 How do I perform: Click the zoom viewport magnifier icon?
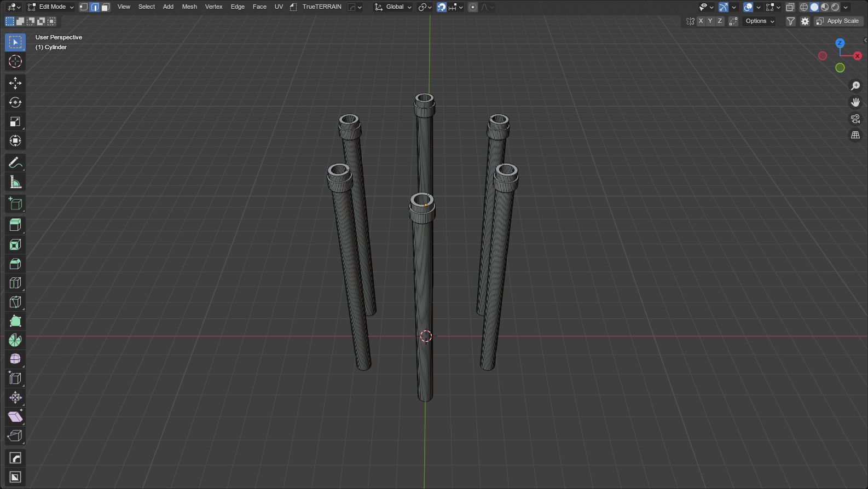coord(855,86)
